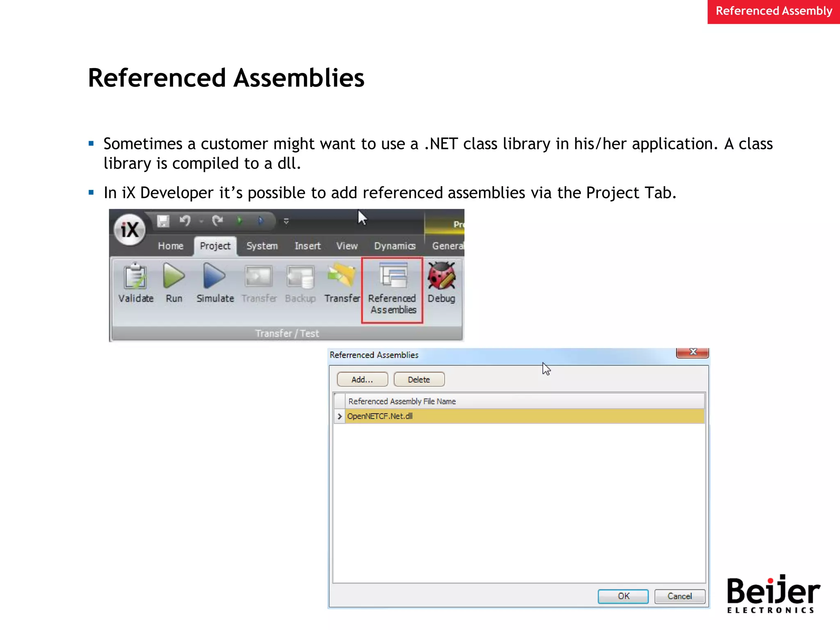Image resolution: width=840 pixels, height=630 pixels.
Task: Open the Undo history dropdown arrow
Action: click(201, 221)
